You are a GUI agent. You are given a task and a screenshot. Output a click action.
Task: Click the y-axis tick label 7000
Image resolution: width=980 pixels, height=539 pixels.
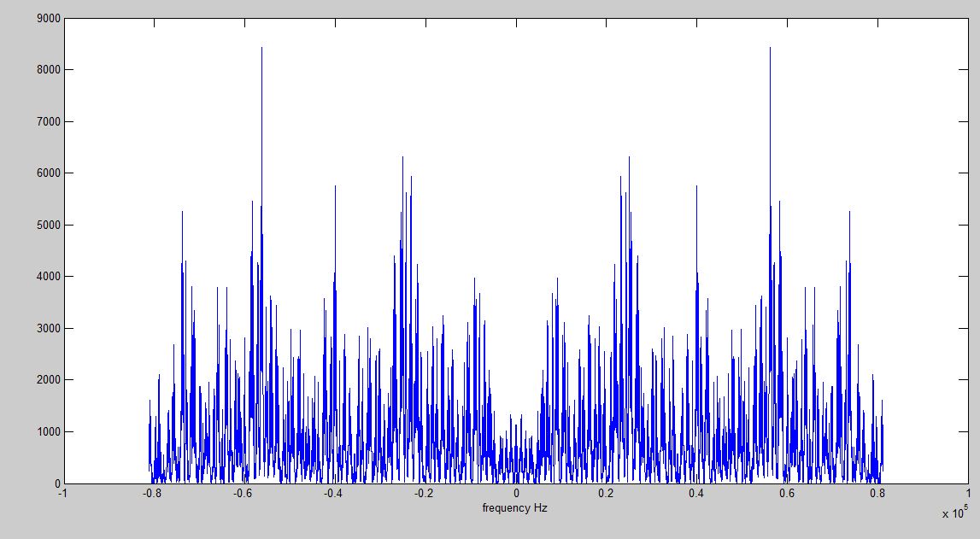[49, 122]
